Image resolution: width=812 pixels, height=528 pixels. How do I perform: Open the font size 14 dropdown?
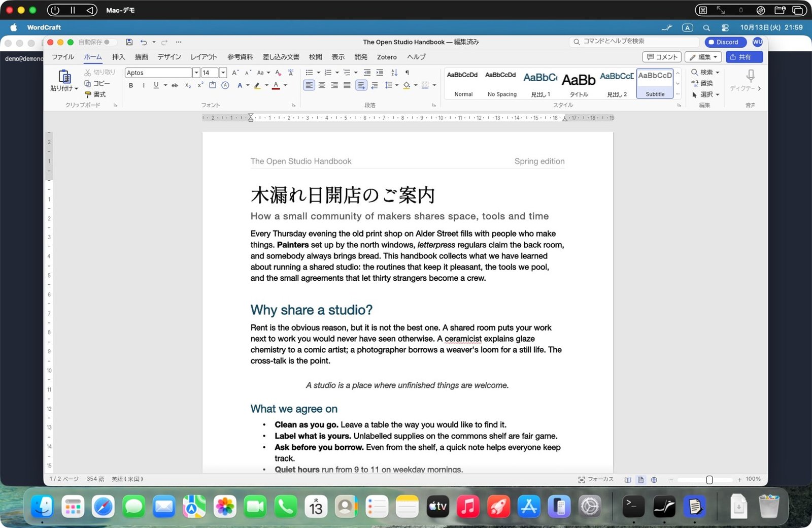pos(223,73)
